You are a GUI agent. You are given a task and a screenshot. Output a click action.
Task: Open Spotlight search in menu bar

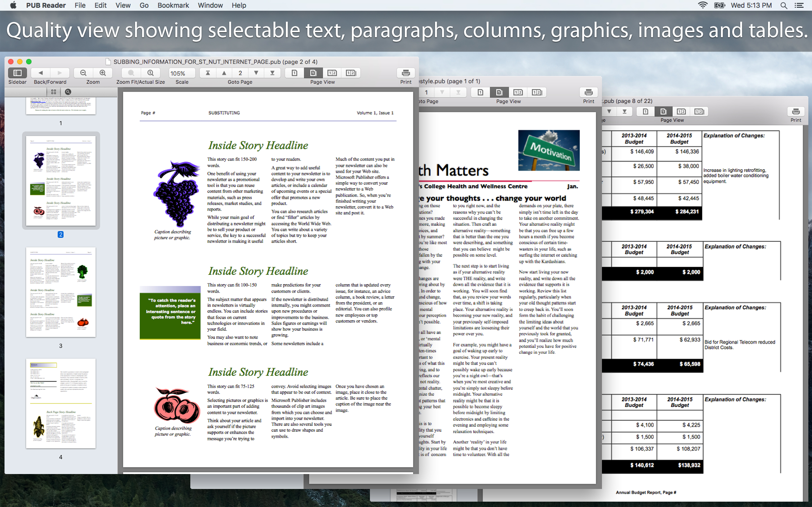[x=784, y=5]
